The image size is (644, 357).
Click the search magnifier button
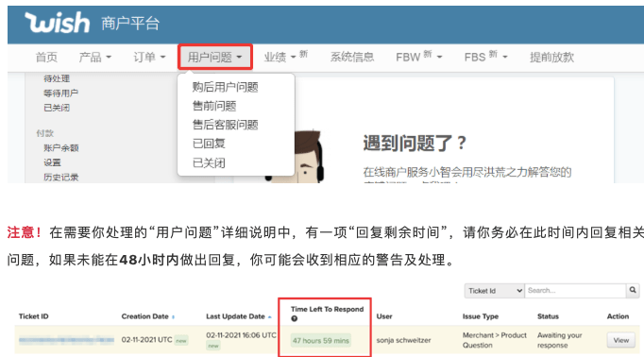pos(633,291)
